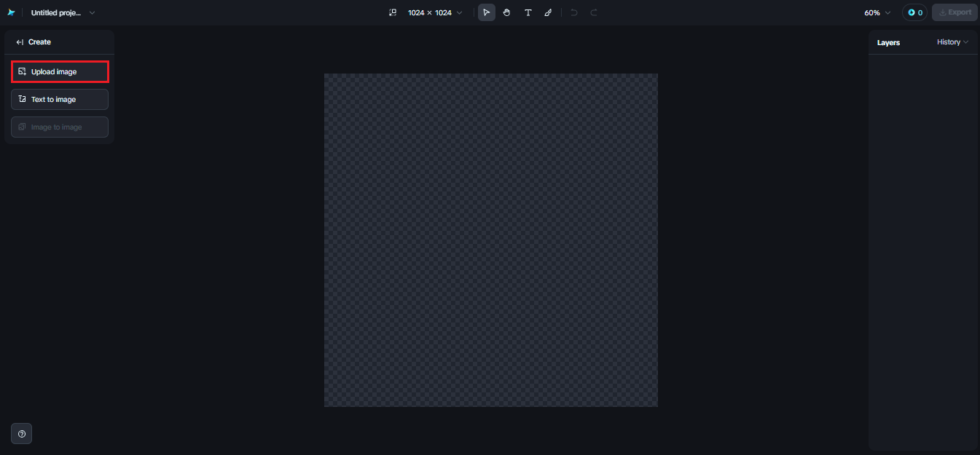Click the disabled Image to image option
Image resolution: width=980 pixels, height=455 pixels.
click(x=59, y=127)
